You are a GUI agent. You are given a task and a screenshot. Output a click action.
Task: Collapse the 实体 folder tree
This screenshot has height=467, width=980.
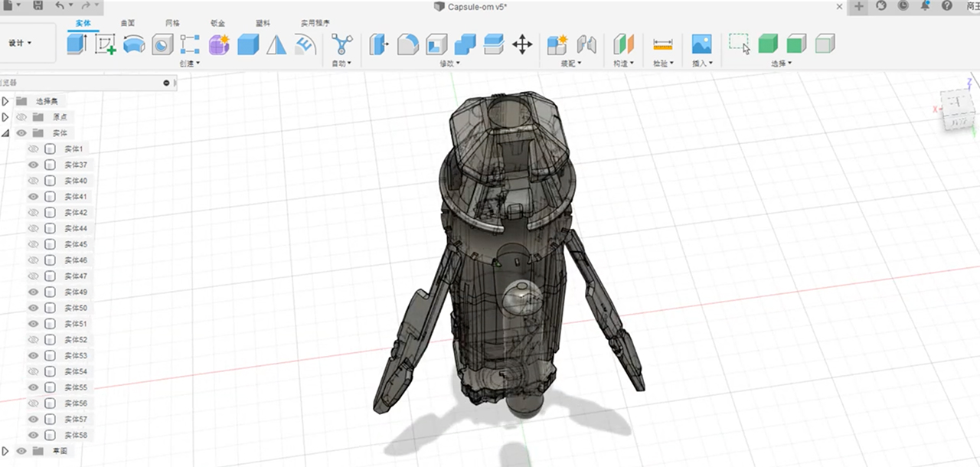[5, 132]
